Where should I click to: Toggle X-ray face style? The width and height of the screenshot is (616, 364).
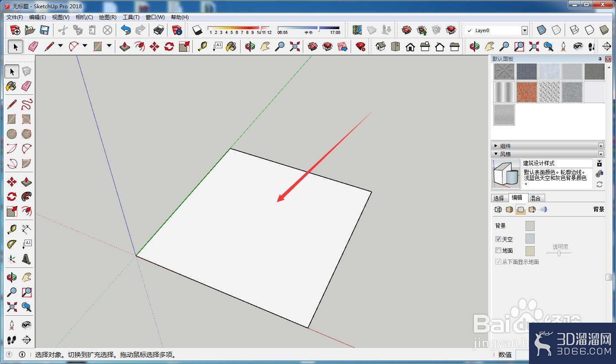pos(542,30)
